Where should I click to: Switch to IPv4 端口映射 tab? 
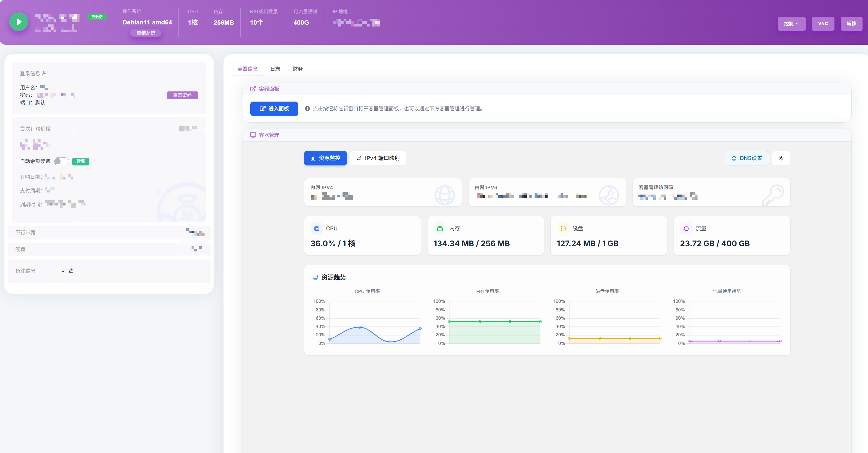coord(378,158)
